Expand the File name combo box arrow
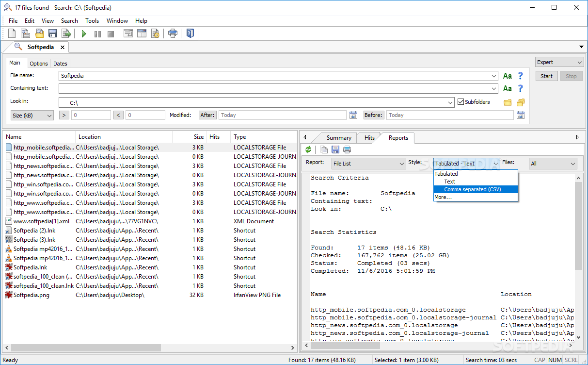588x365 pixels. point(494,76)
